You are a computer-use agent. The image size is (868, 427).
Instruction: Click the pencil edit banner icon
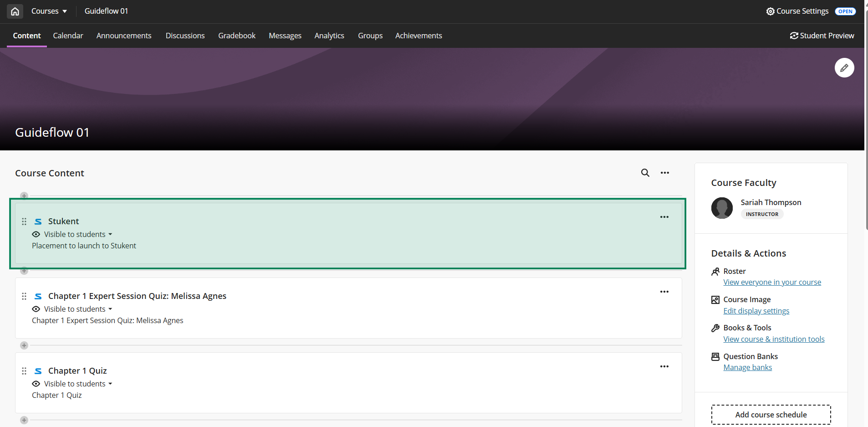click(x=844, y=68)
